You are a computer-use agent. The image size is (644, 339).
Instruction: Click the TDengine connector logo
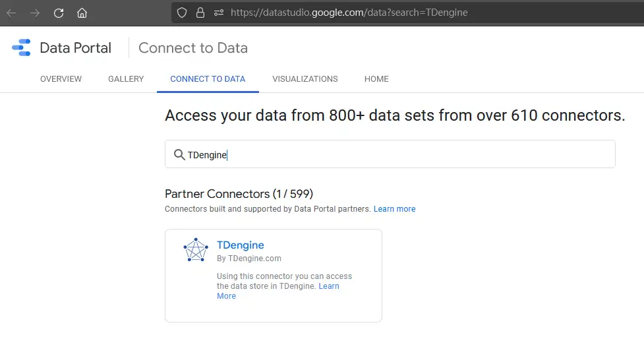tap(196, 251)
